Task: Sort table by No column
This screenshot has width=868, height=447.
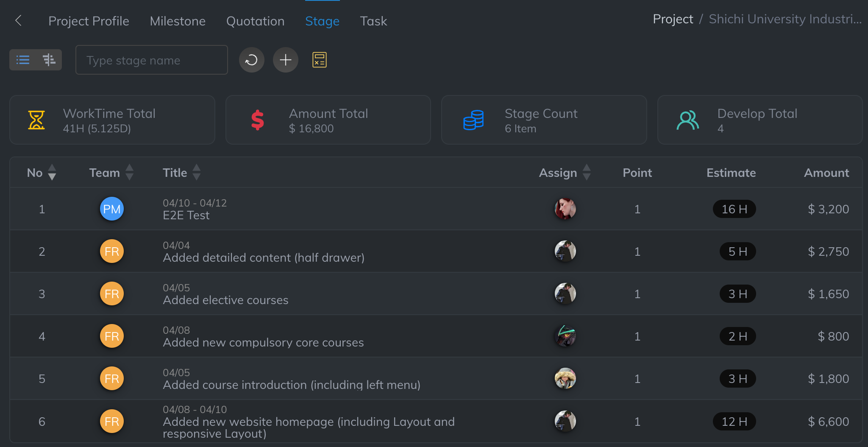Action: point(52,173)
